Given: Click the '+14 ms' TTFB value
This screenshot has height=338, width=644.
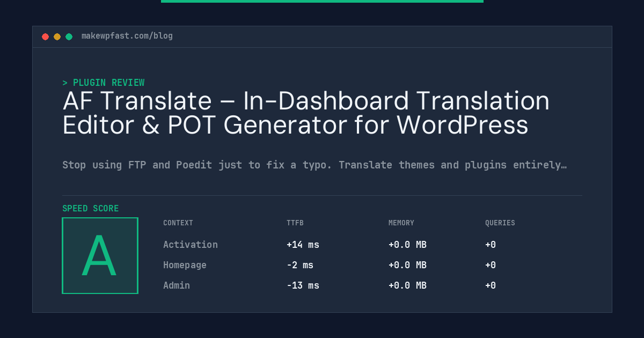Looking at the screenshot, I should [303, 245].
